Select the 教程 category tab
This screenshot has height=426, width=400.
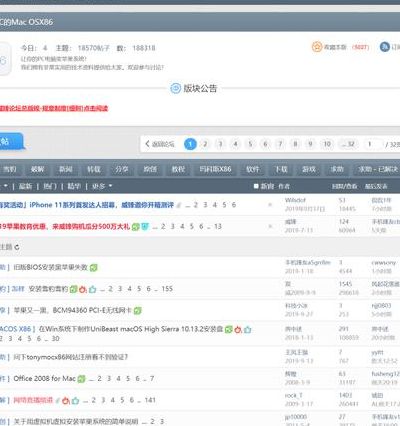178,169
